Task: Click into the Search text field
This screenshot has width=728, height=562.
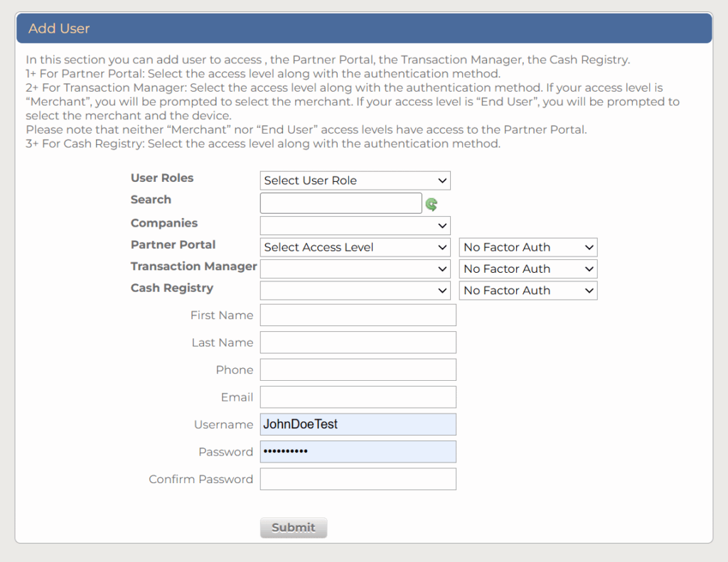Action: coord(341,203)
